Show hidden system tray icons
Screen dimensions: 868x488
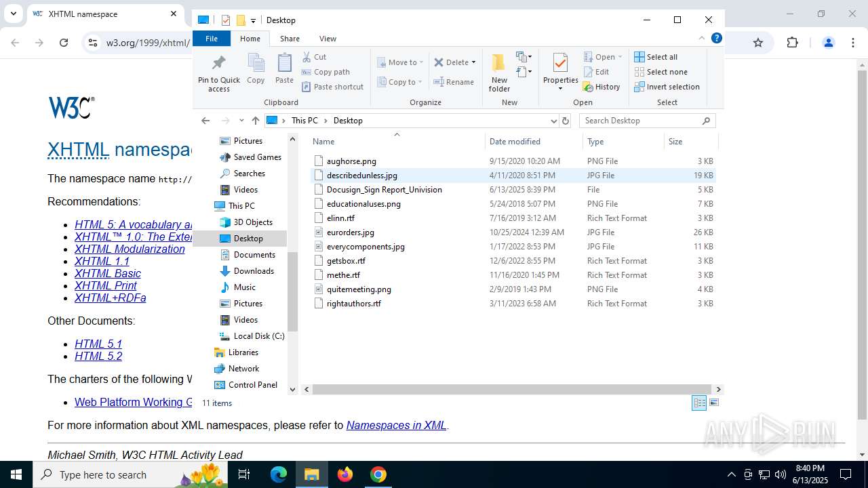tap(731, 474)
